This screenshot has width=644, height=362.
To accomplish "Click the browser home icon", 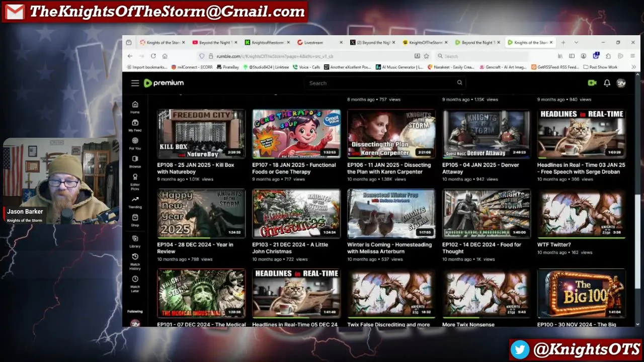I will pyautogui.click(x=165, y=56).
